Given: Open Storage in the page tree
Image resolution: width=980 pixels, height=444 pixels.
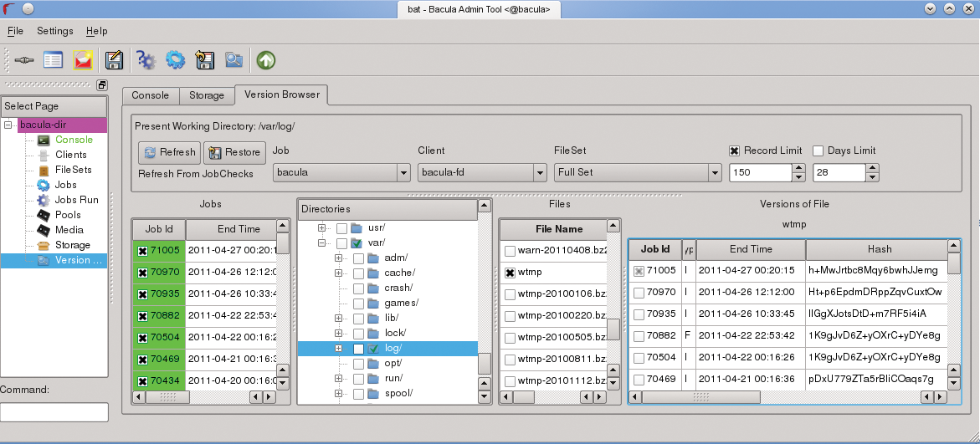Looking at the screenshot, I should point(73,245).
